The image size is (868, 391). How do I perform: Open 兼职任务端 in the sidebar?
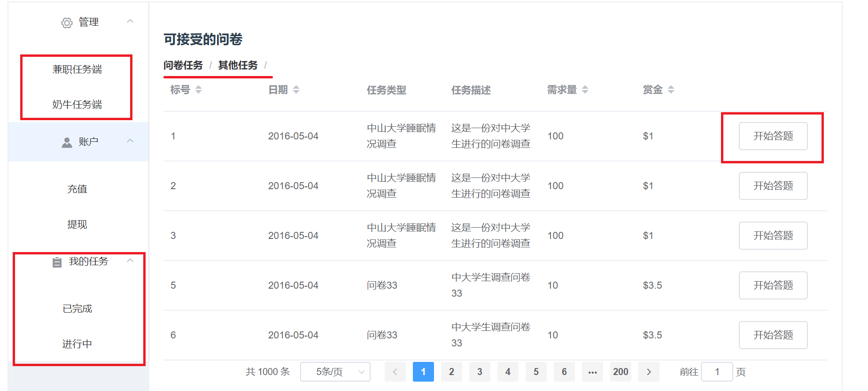[x=77, y=69]
